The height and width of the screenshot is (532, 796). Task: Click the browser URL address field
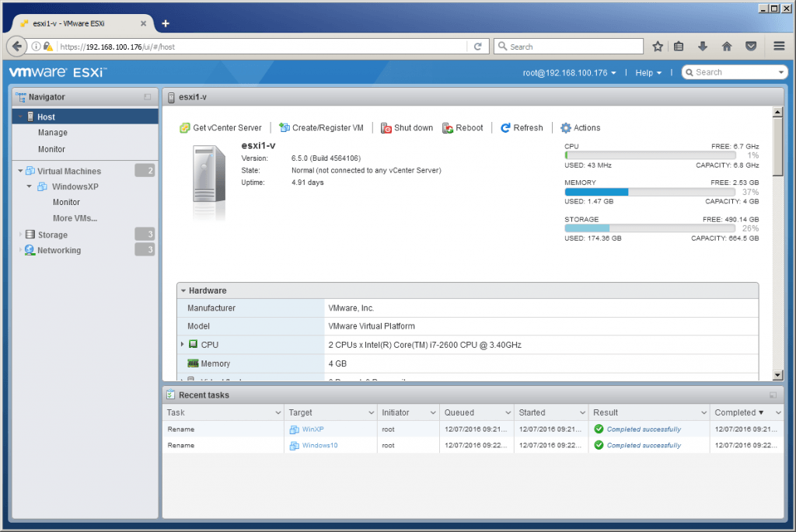point(261,47)
